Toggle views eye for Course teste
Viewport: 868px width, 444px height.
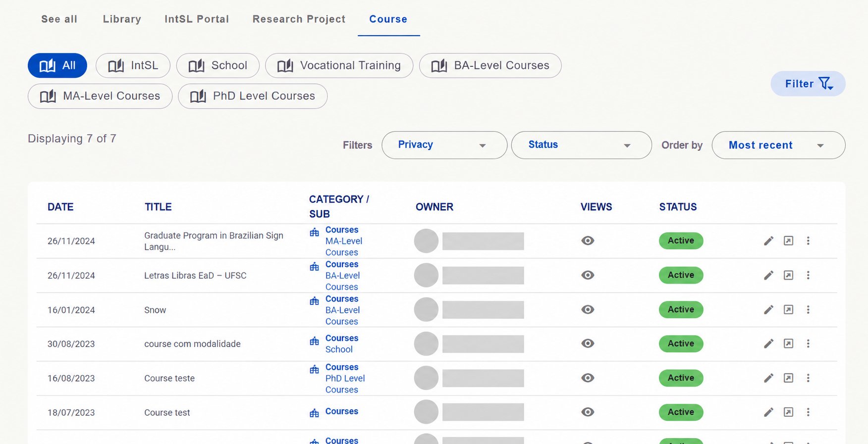588,378
